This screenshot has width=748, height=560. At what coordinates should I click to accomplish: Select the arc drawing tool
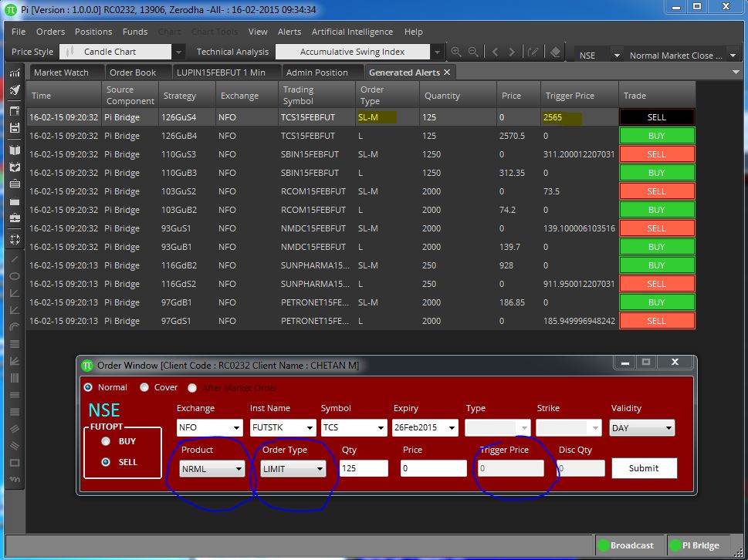pos(15,326)
